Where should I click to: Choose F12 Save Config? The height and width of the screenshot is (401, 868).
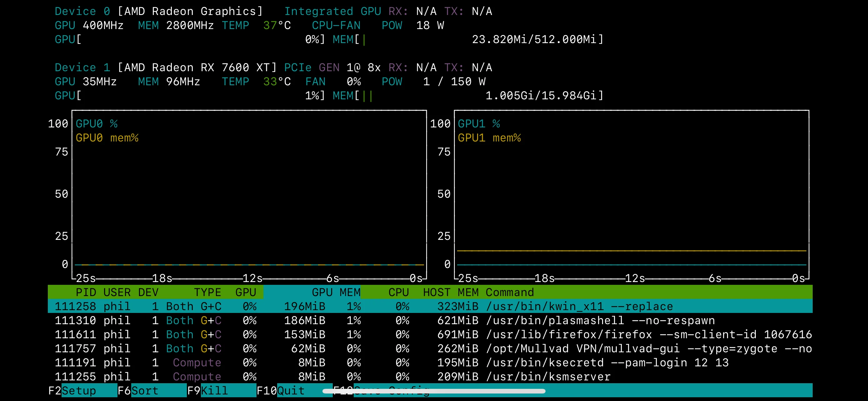[384, 391]
